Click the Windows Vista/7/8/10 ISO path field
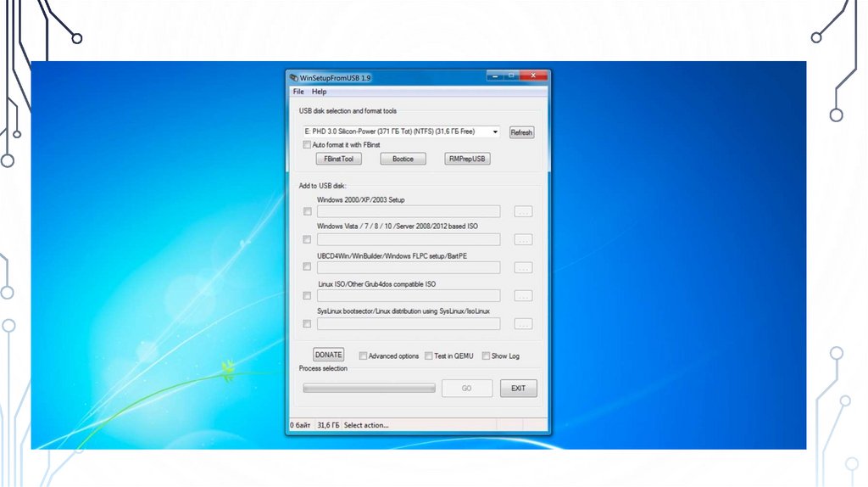This screenshot has width=868, height=487. tap(409, 239)
